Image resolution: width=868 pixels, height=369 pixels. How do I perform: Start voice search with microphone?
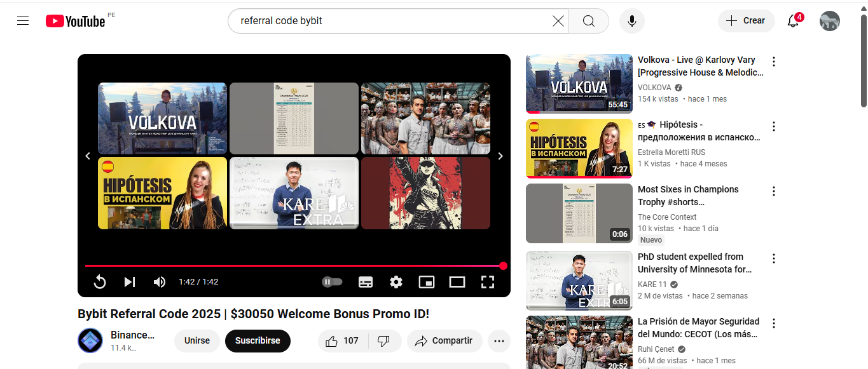(x=632, y=21)
